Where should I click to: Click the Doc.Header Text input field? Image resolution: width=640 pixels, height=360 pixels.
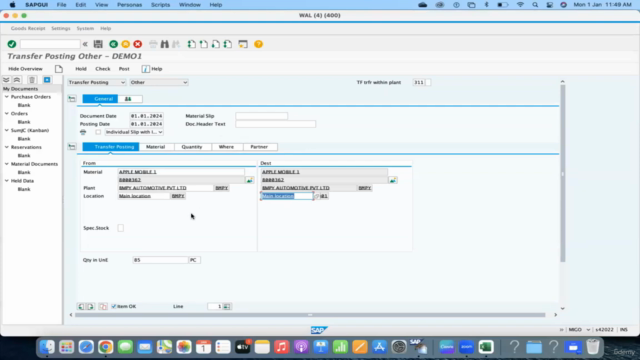[276, 124]
